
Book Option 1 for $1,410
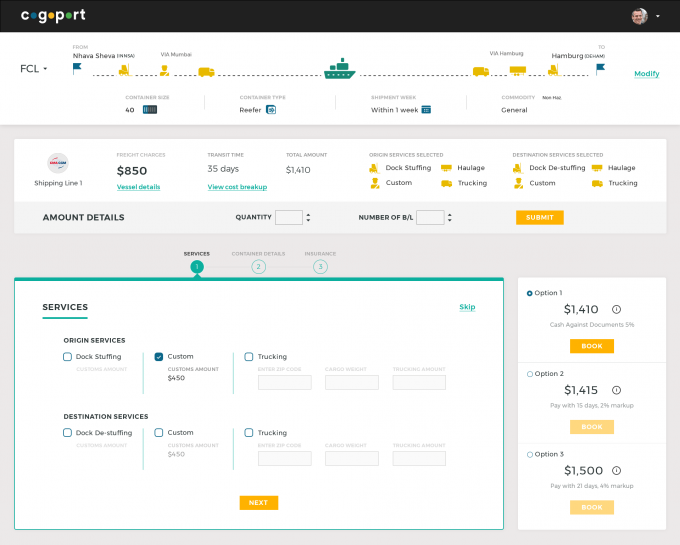point(592,346)
